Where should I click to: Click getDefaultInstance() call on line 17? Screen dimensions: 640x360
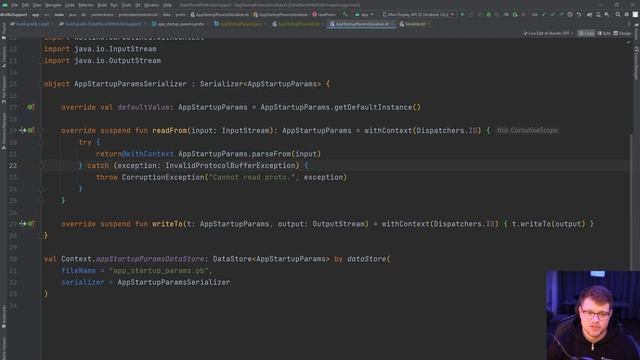coord(377,107)
